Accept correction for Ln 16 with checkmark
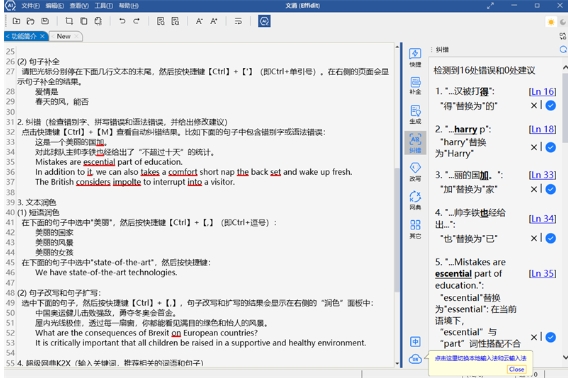This screenshot has width=568, height=379. tap(551, 105)
